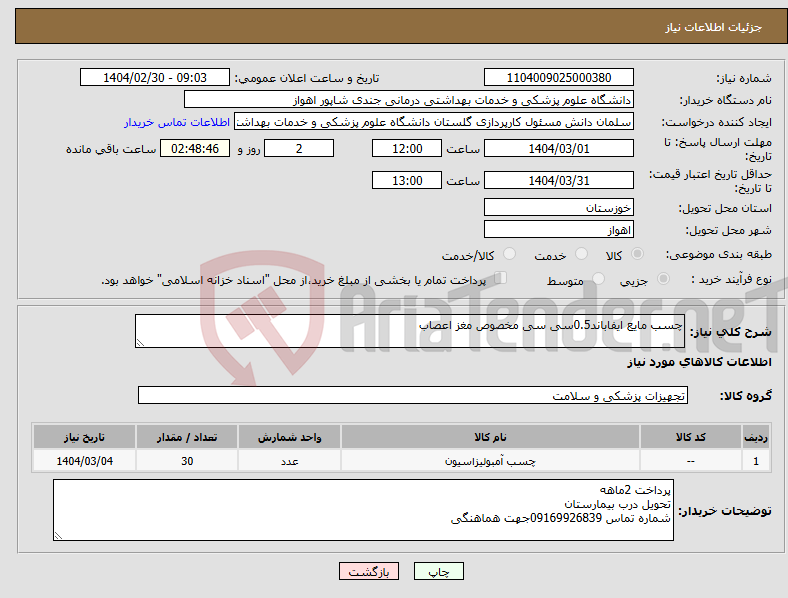Screen dimensions: 788x598
Task: Click the شماره نیاز field 1104009025000380
Action: 558,77
